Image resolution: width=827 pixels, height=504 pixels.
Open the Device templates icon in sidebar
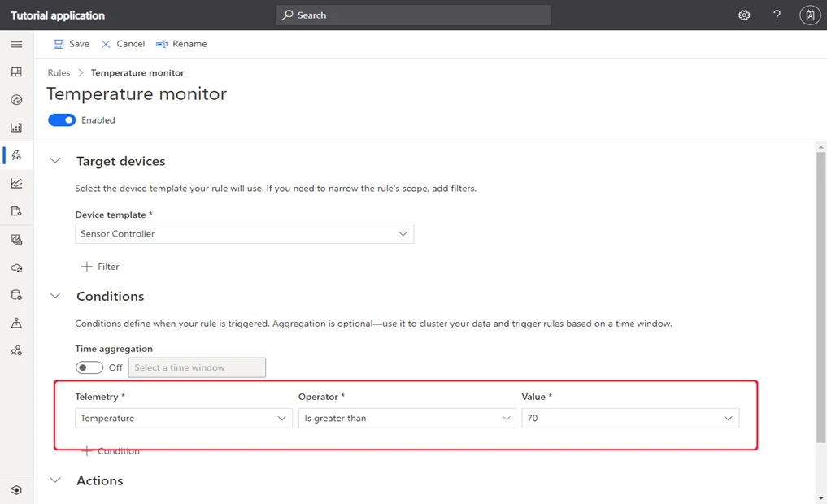click(x=16, y=239)
